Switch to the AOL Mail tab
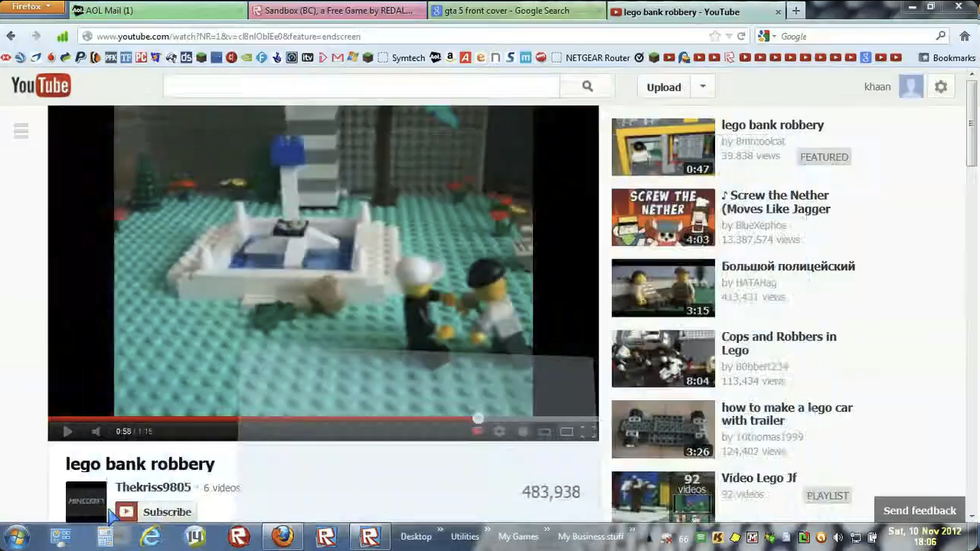Image resolution: width=980 pixels, height=551 pixels. [157, 11]
